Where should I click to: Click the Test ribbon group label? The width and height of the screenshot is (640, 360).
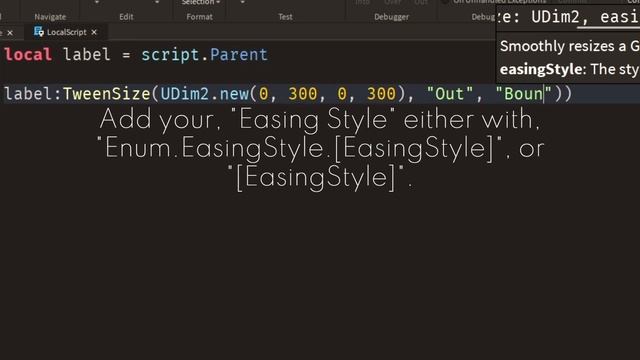point(285,17)
